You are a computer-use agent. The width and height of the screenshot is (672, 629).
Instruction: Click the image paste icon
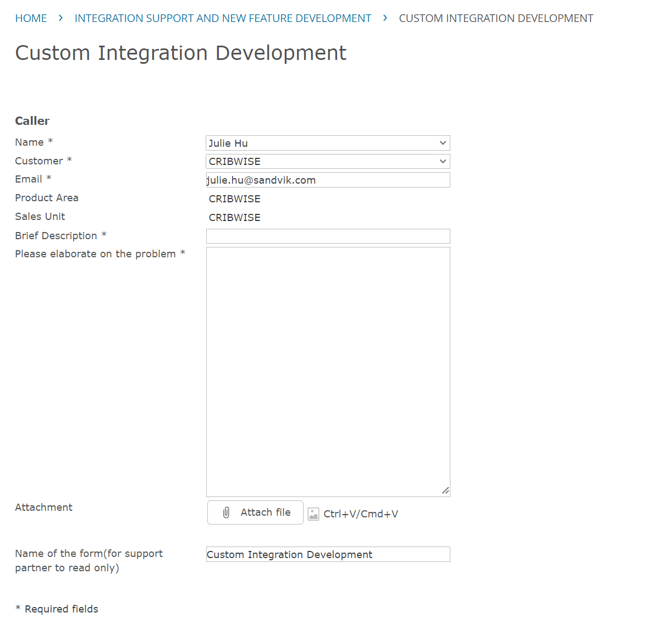[313, 514]
